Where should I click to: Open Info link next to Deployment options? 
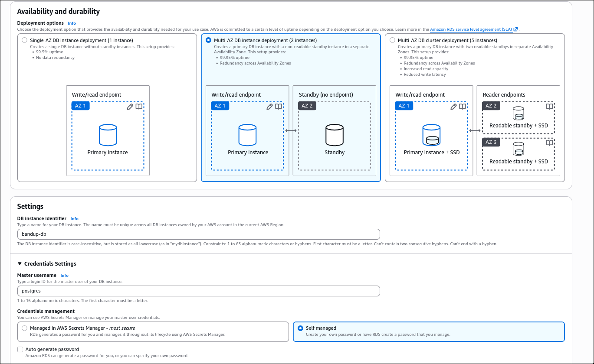[x=72, y=23]
